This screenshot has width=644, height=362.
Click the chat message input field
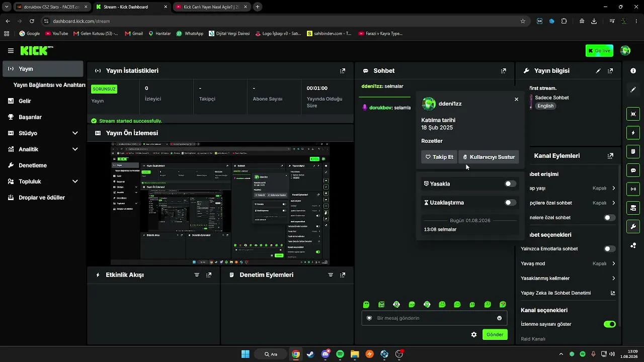tap(434, 318)
